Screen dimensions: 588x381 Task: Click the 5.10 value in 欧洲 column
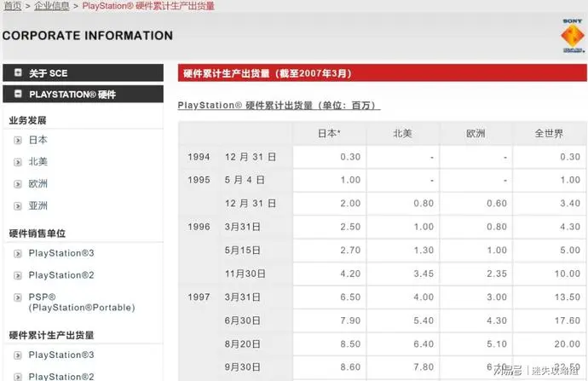[x=497, y=343]
